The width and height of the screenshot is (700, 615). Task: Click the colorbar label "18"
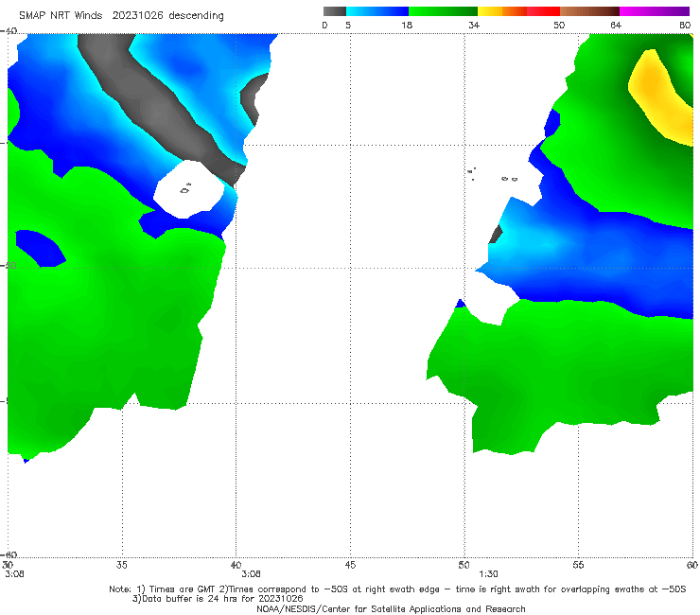407,25
